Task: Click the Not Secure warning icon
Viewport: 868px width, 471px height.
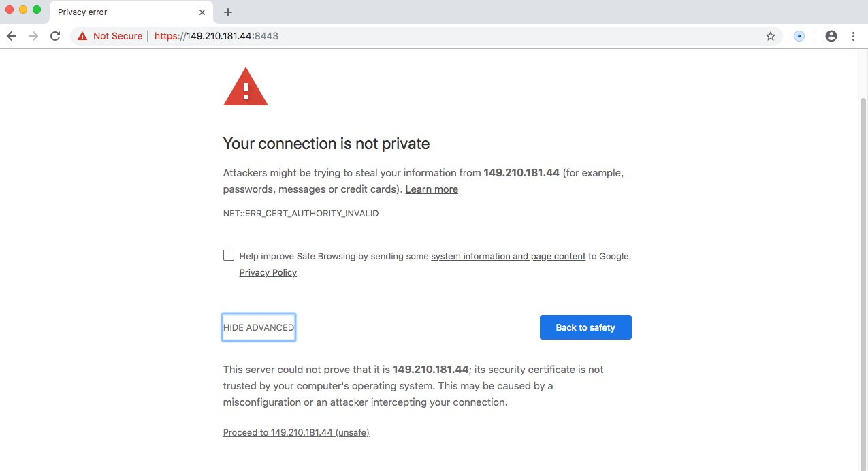Action: point(82,36)
